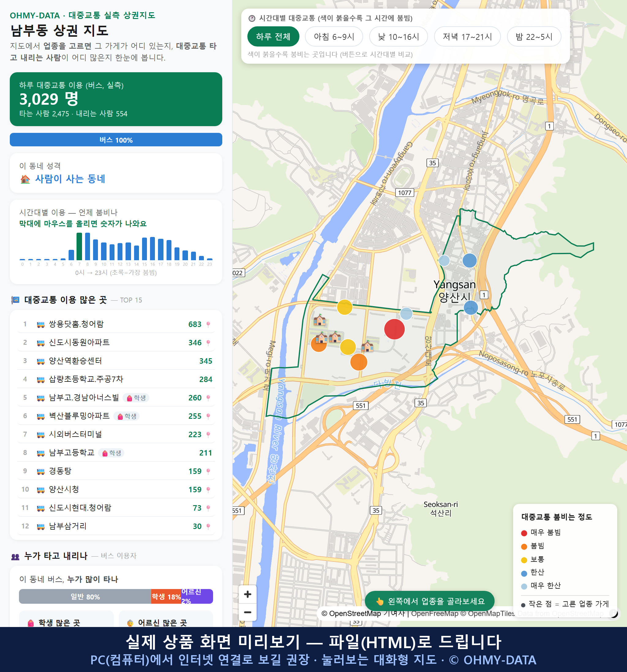The height and width of the screenshot is (672, 627).
Task: Click the elder icon on 어르신 많은 곳 card
Action: pos(130,623)
